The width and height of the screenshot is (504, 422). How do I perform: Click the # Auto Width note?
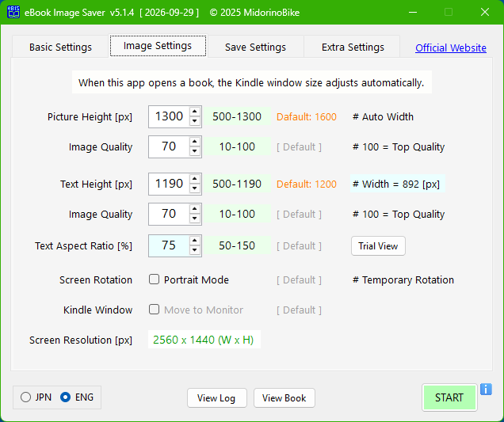click(383, 117)
